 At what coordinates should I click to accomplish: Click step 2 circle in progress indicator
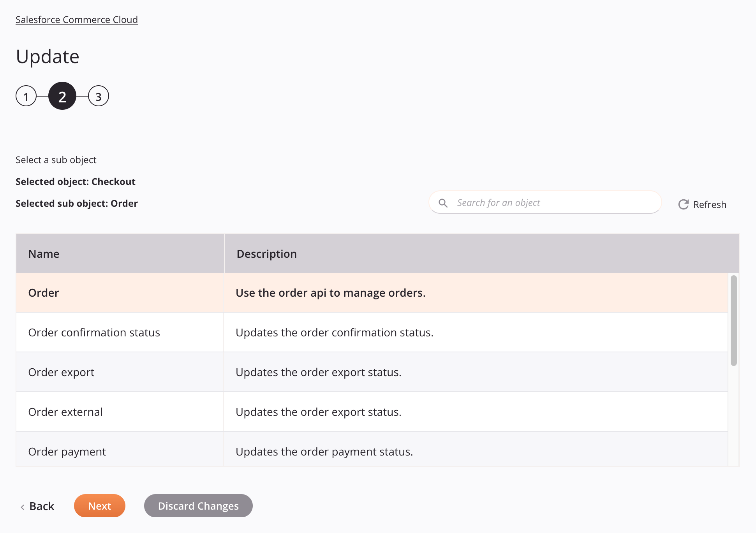click(63, 96)
